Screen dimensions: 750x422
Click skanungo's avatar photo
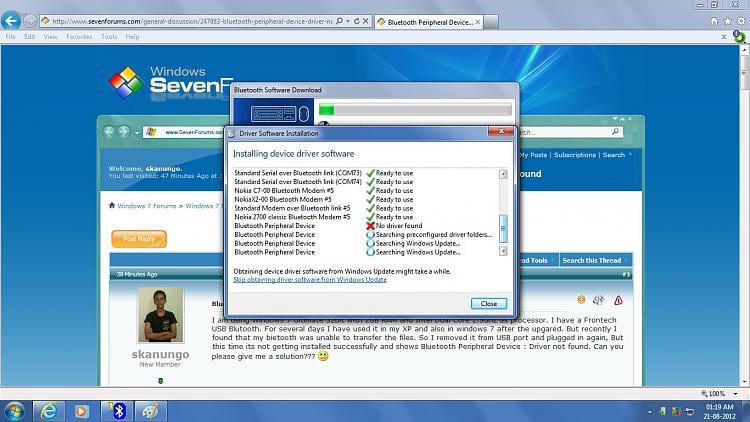pos(161,315)
